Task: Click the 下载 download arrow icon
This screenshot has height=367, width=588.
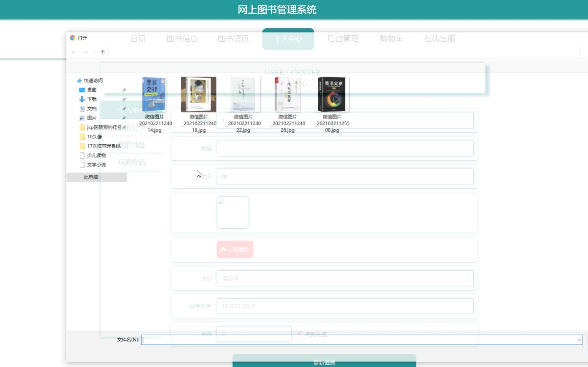Action: tap(82, 99)
